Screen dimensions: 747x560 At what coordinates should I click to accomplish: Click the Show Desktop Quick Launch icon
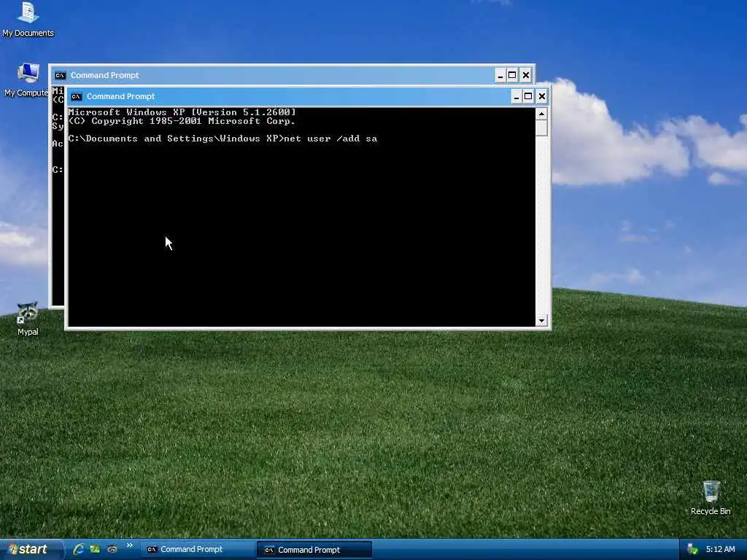(95, 549)
